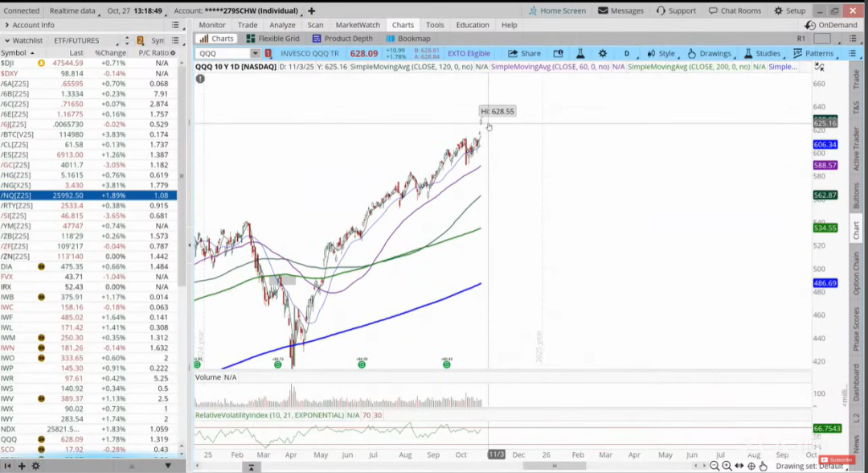868x473 pixels.
Task: Click the QQQ symbol input field
Action: coord(223,53)
